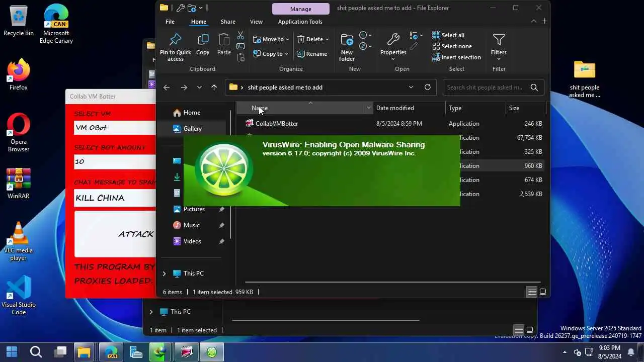The image size is (644, 362).
Task: Open the notifications bell in system tray
Action: click(x=631, y=352)
